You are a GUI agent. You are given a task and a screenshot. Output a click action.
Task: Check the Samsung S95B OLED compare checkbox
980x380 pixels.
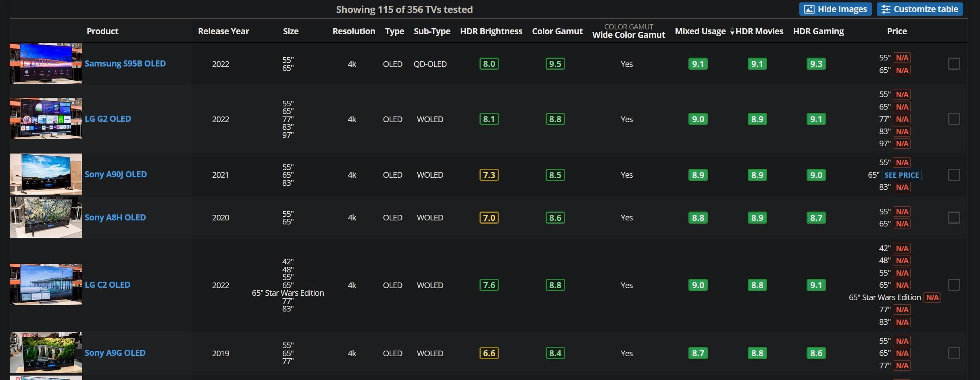coord(954,64)
